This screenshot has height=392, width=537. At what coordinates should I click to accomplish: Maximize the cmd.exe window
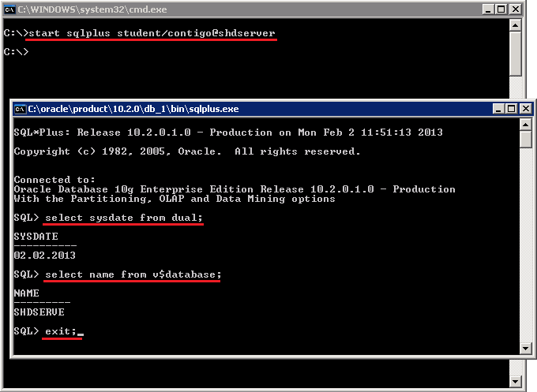(501, 9)
